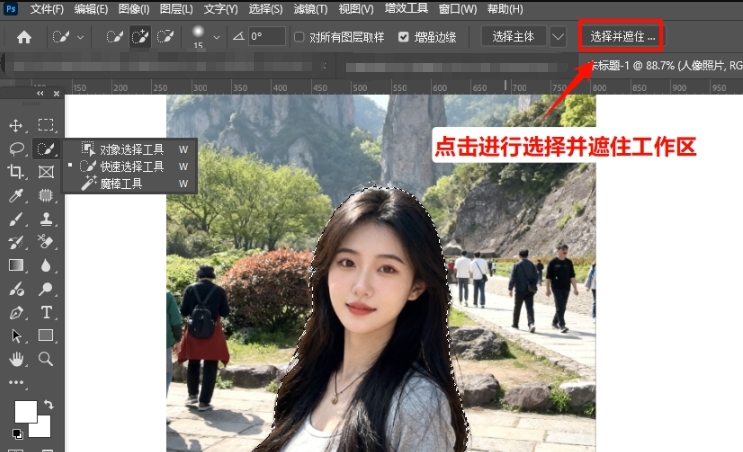Image resolution: width=743 pixels, height=452 pixels.
Task: Choose 快速选择工具 from the flyout
Action: (130, 166)
